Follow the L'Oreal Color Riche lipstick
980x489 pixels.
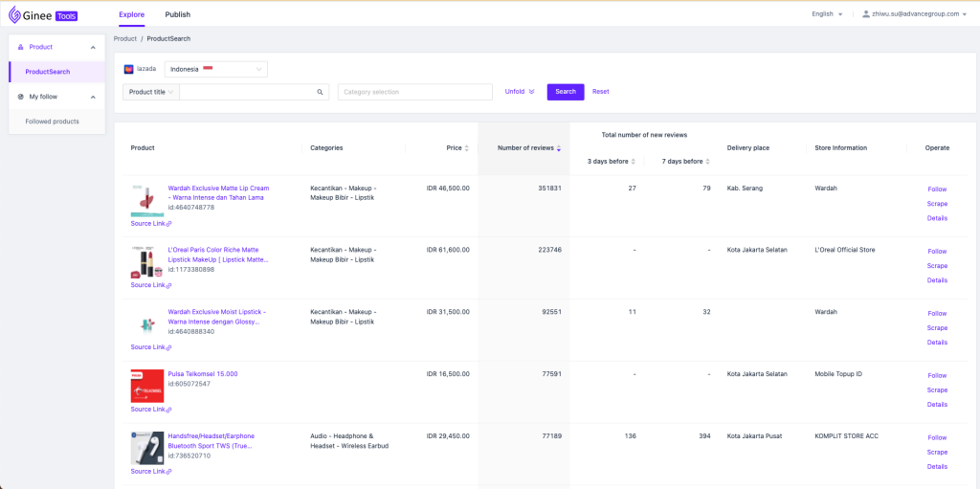pyautogui.click(x=937, y=252)
